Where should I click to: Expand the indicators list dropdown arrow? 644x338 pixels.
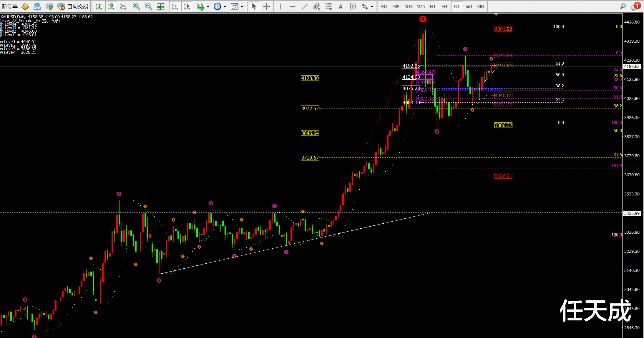(x=208, y=6)
